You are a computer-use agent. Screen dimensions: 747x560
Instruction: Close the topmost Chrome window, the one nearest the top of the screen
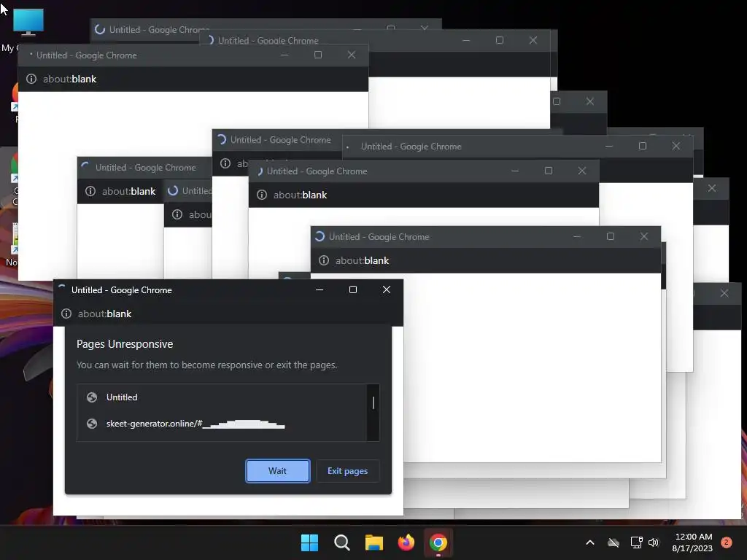coord(424,28)
